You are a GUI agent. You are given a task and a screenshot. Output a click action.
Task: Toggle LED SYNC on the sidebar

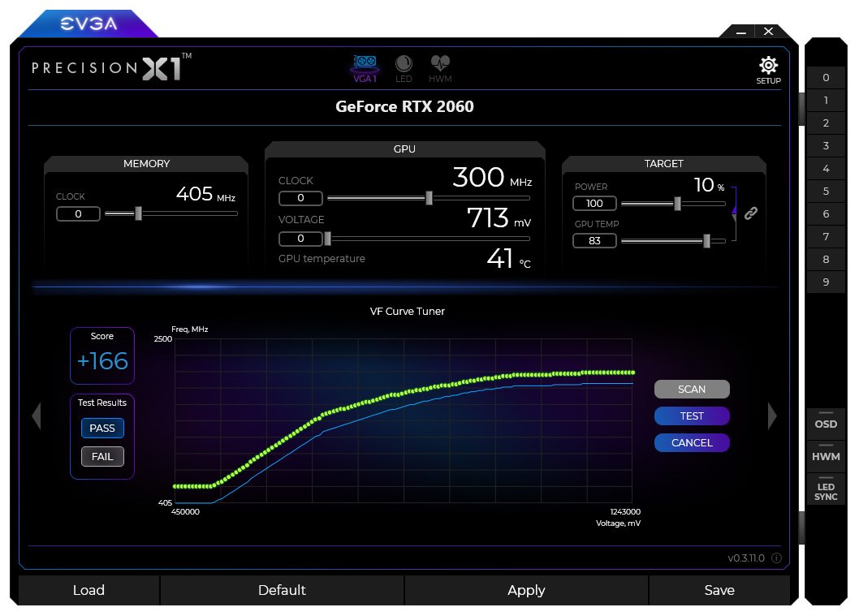[x=826, y=489]
